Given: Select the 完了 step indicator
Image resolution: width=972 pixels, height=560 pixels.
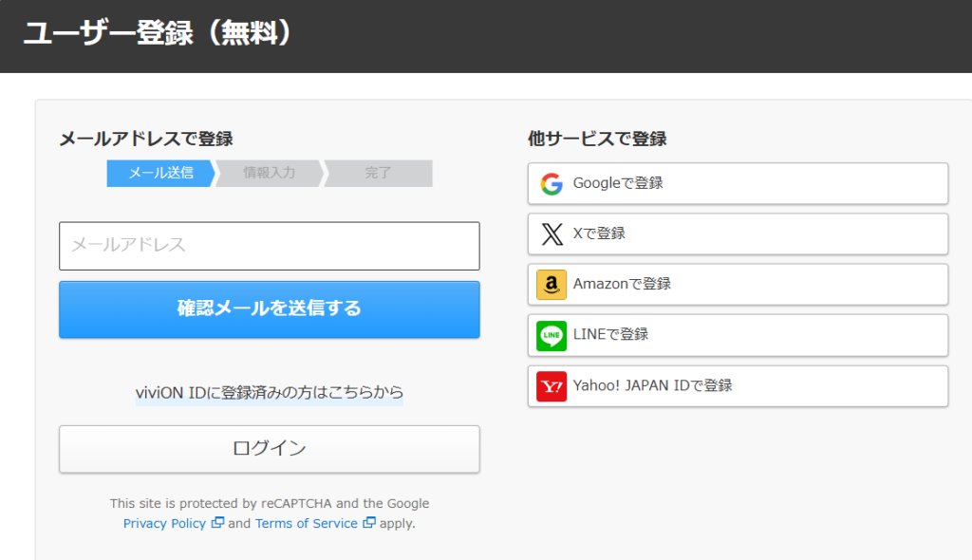Looking at the screenshot, I should pyautogui.click(x=378, y=173).
